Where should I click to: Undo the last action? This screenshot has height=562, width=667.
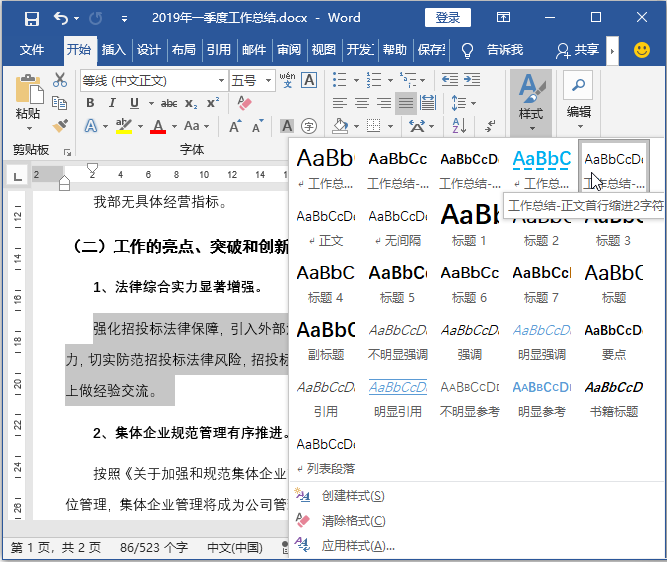coord(61,18)
